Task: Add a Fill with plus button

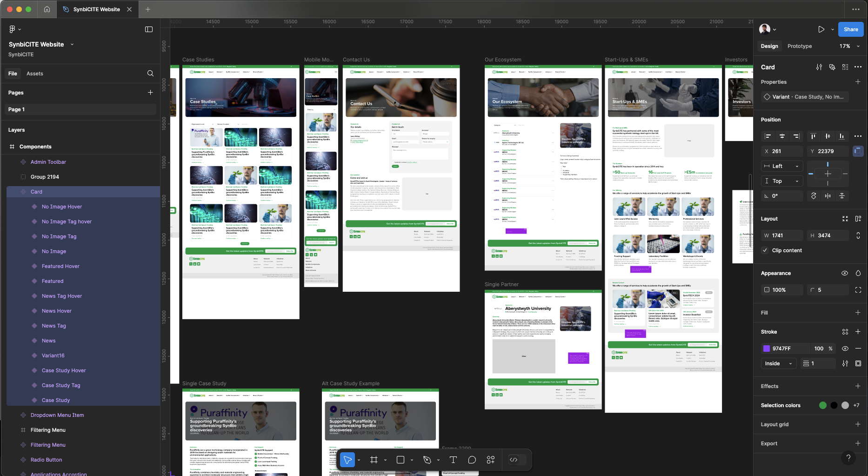Action: tap(858, 313)
